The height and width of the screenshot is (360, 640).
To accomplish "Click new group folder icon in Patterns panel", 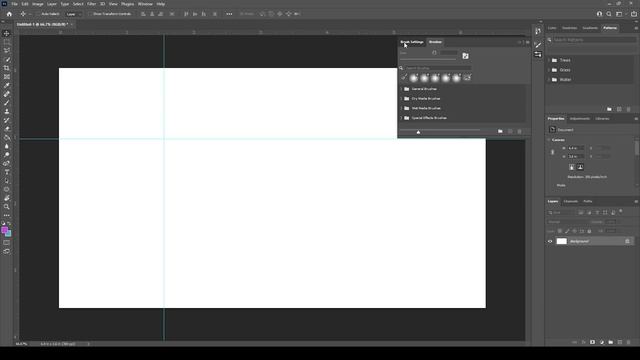I will [x=609, y=109].
